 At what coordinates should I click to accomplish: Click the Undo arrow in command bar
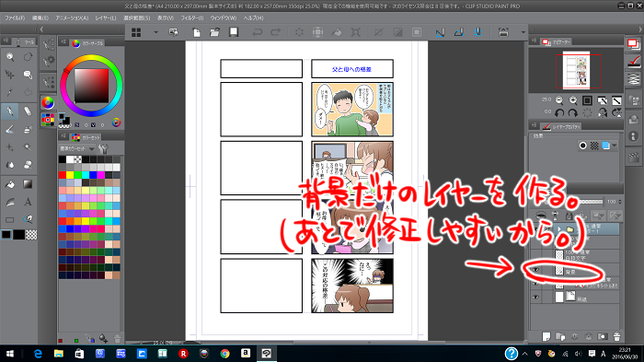pyautogui.click(x=257, y=32)
